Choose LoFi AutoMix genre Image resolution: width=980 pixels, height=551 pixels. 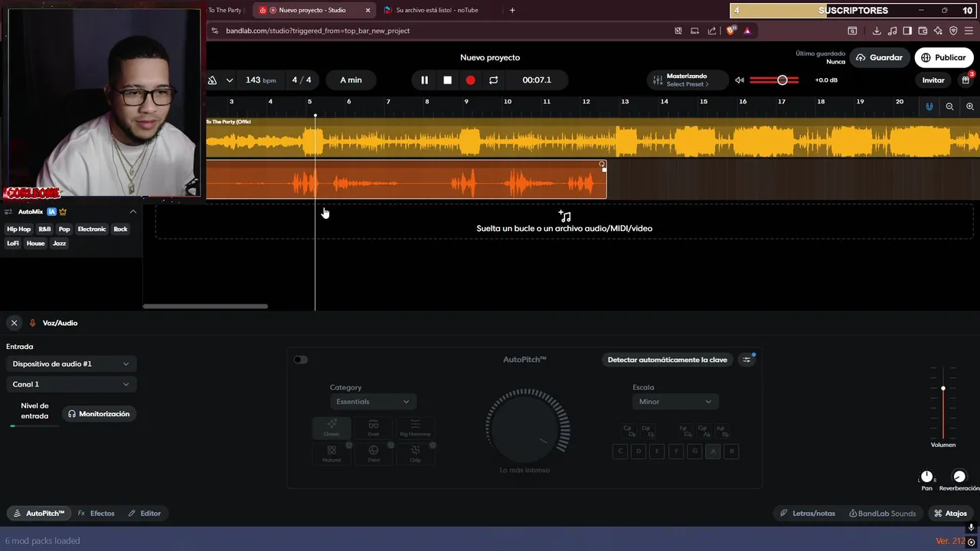point(13,243)
